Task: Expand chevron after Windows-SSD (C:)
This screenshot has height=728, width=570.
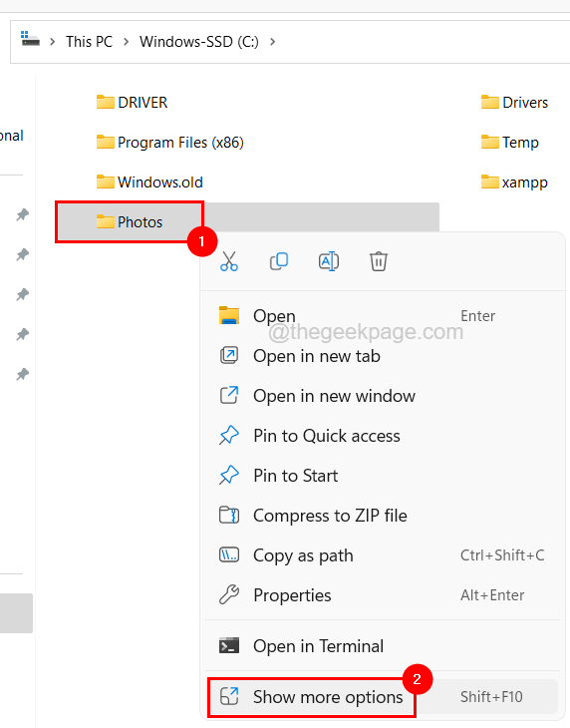Action: coord(272,42)
